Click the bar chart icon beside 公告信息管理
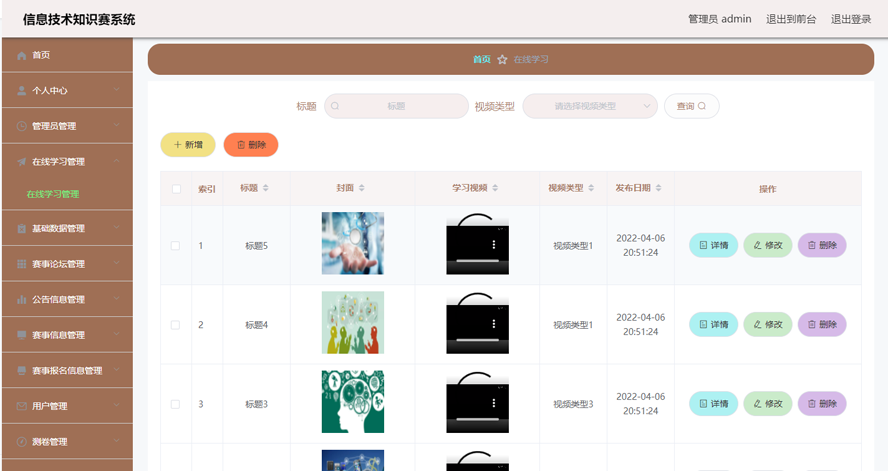 tap(22, 299)
